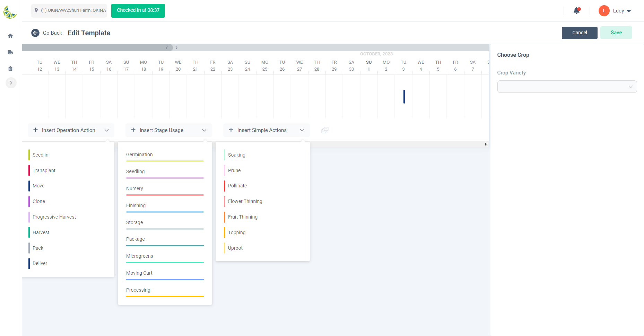644x336 pixels.
Task: Click the blue timeline marker on Tuesday 3
Action: pyautogui.click(x=404, y=97)
